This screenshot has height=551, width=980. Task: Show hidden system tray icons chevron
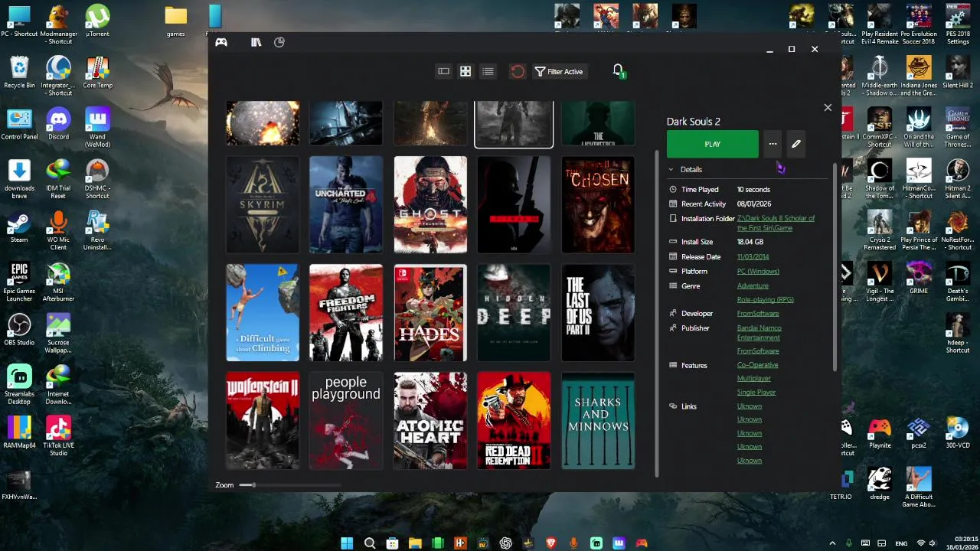[832, 543]
